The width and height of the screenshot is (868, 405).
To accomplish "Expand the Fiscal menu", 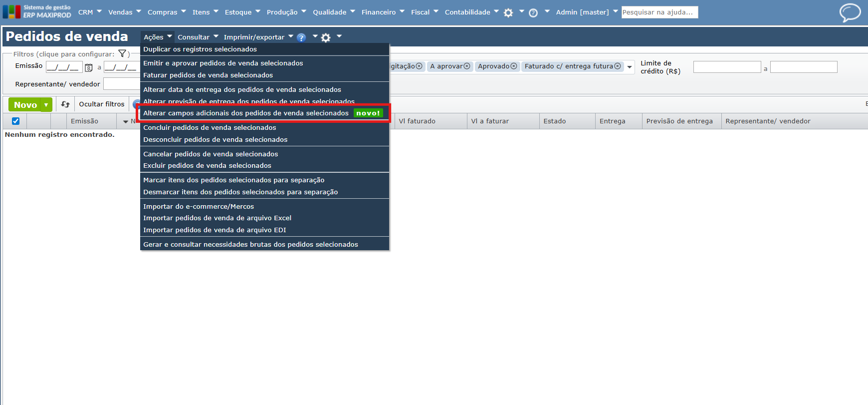I will click(x=425, y=12).
